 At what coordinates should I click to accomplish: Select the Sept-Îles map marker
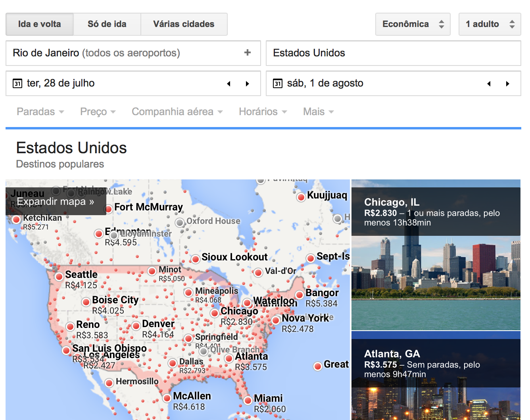pos(311,258)
